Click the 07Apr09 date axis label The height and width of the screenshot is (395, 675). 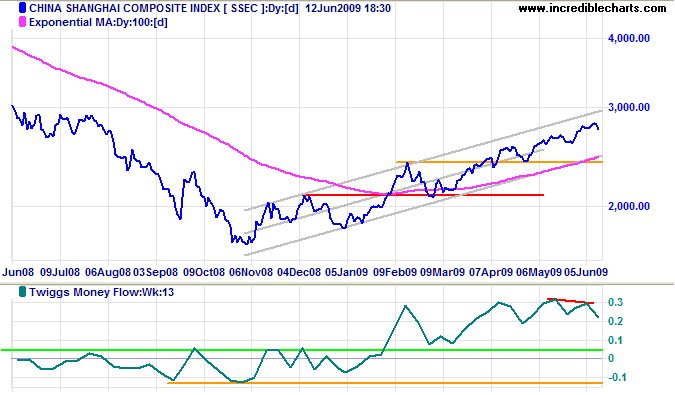[491, 272]
